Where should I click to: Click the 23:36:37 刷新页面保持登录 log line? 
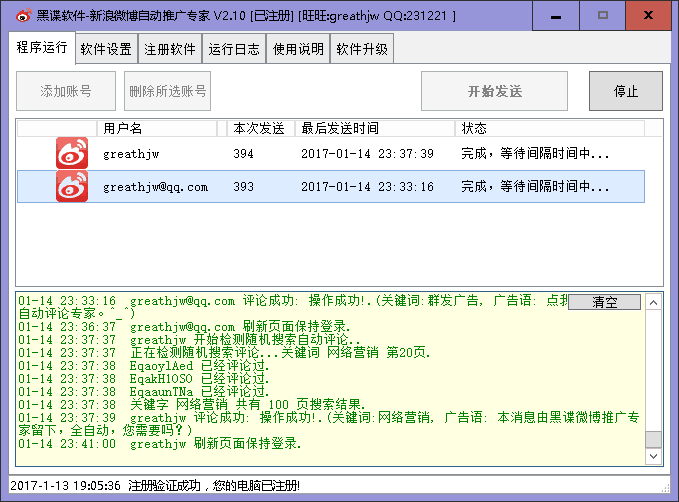(x=184, y=327)
